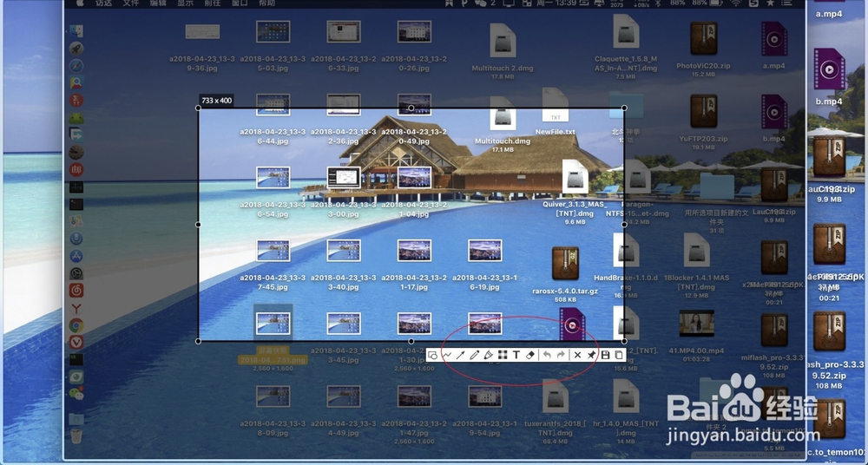Select a2018-04-23_13-33-00.jpg thumbnail
The height and width of the screenshot is (465, 868).
(344, 178)
